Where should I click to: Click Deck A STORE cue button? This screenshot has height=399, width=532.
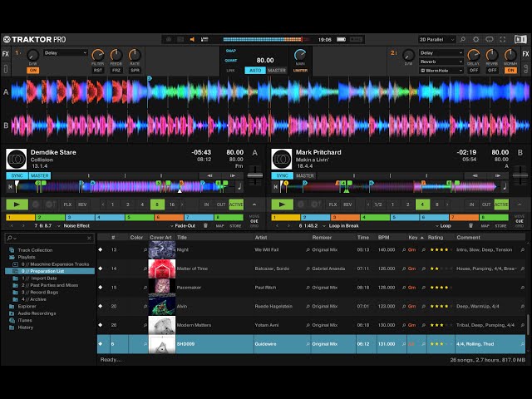click(235, 226)
